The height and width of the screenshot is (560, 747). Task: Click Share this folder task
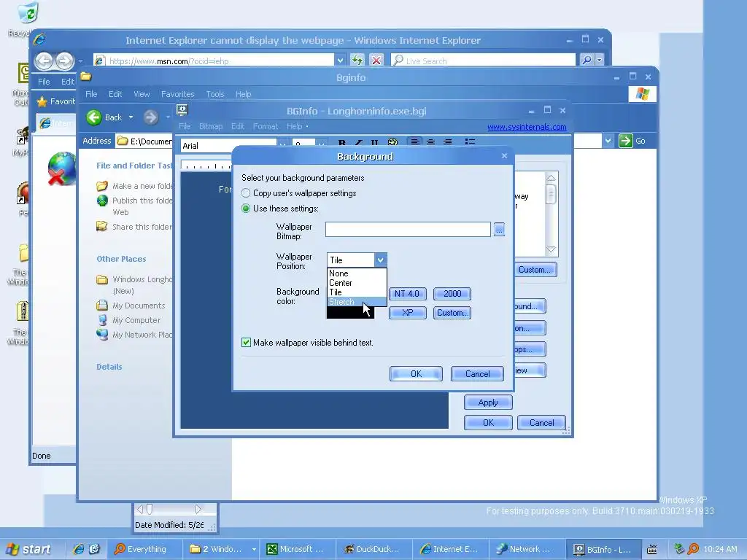click(135, 227)
